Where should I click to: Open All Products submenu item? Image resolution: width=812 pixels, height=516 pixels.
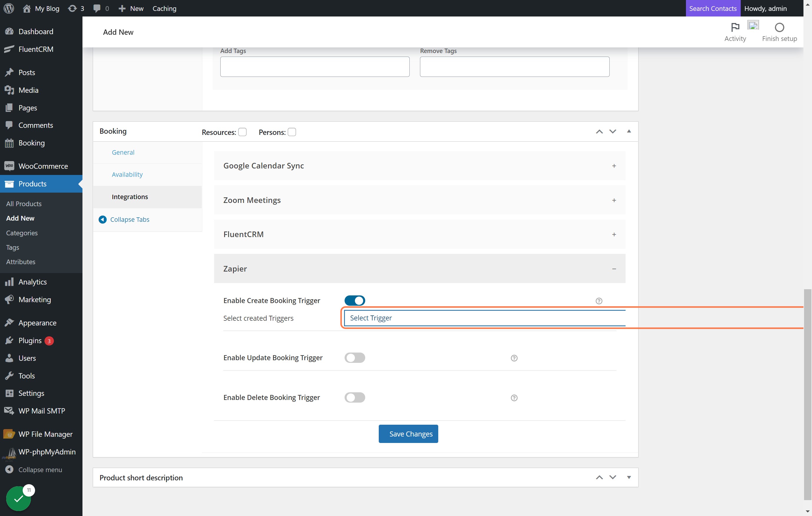pos(24,204)
